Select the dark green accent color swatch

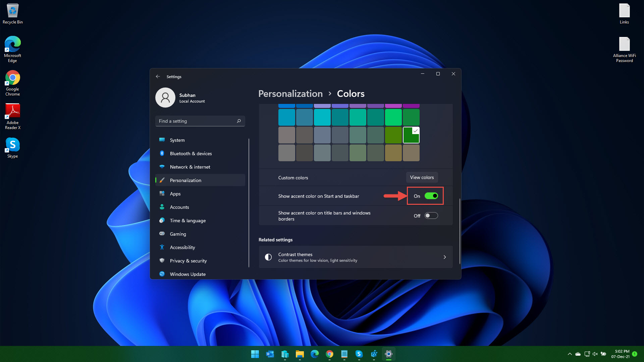tap(411, 135)
